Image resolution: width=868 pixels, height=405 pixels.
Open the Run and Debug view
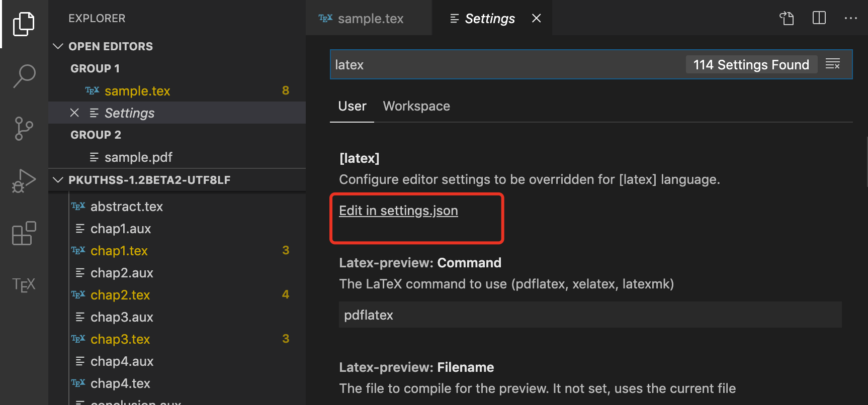(24, 181)
